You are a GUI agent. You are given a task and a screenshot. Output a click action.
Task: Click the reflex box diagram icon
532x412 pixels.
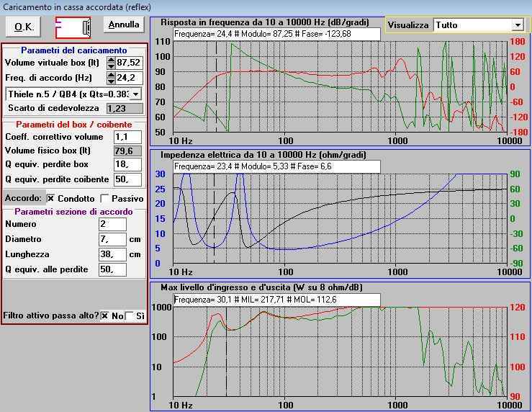point(73,27)
